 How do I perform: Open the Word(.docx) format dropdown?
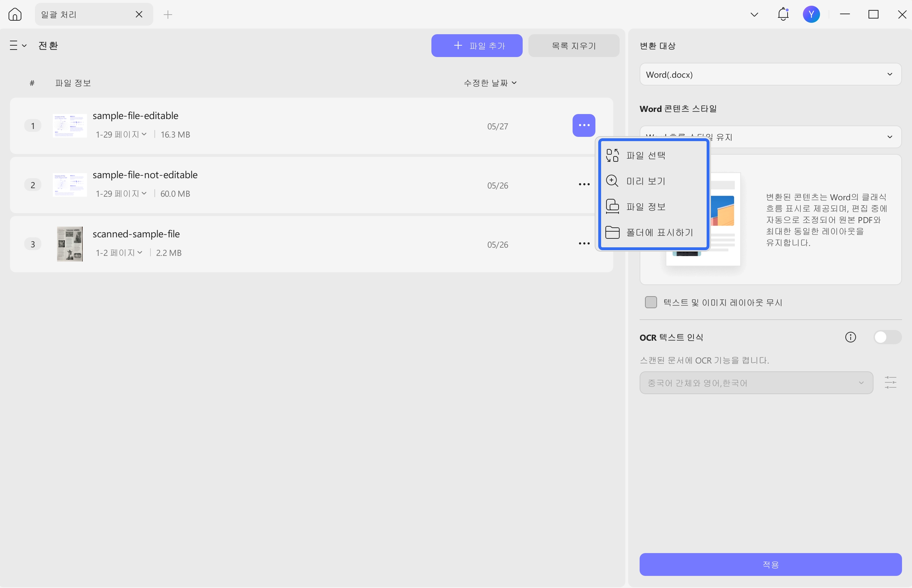point(770,74)
